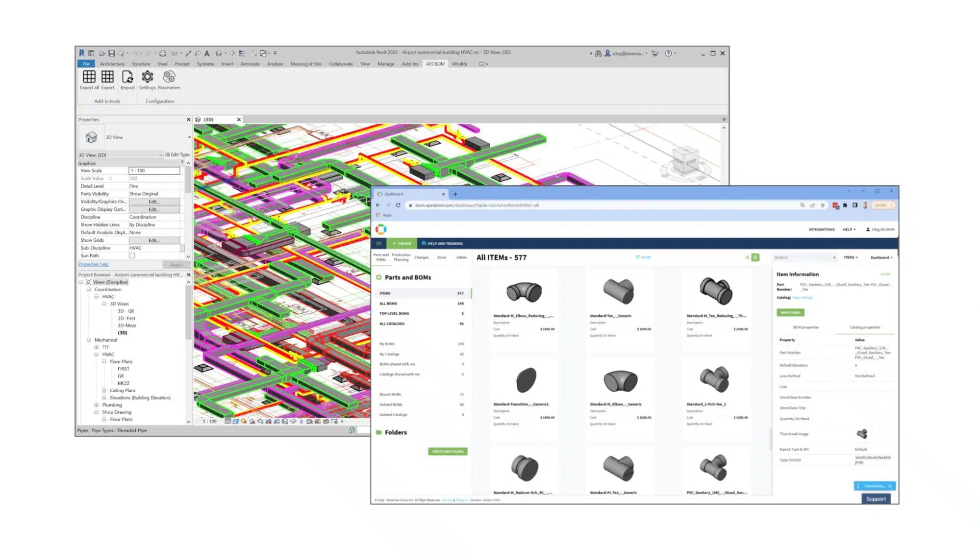The height and width of the screenshot is (554, 980).
Task: Open the 3D View type selector dropdown in Properties
Action: coord(189,137)
